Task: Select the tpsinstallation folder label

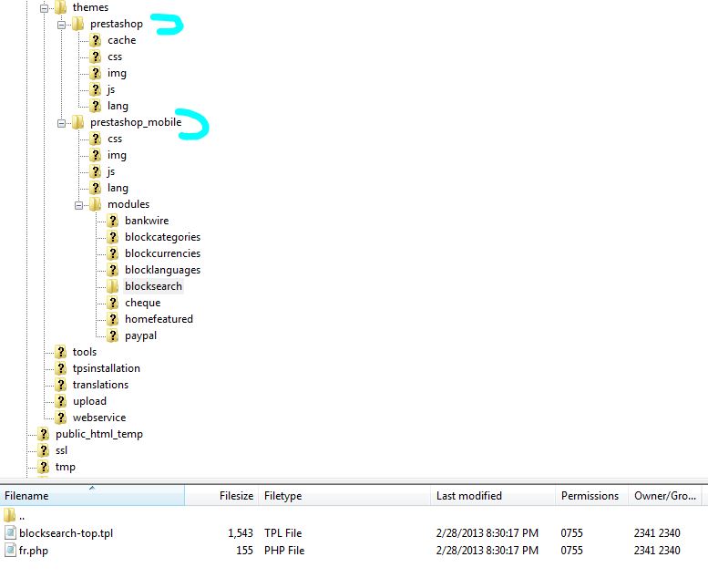Action: coord(106,368)
